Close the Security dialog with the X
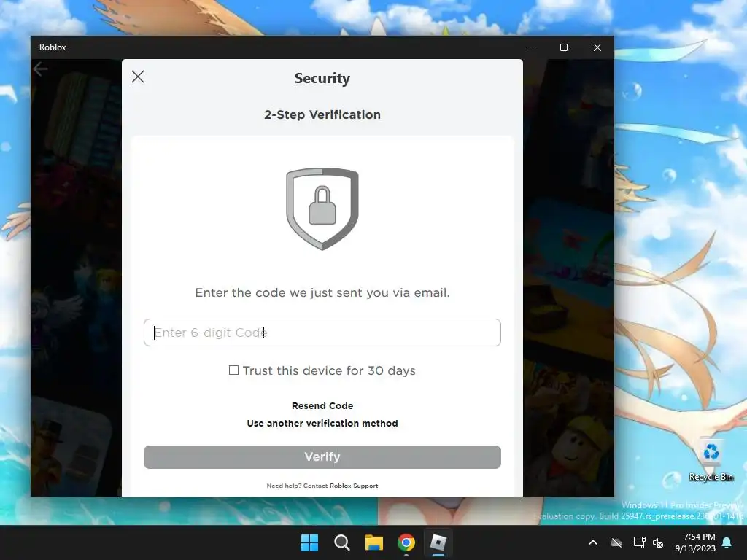Viewport: 747px width, 560px height. click(x=138, y=77)
